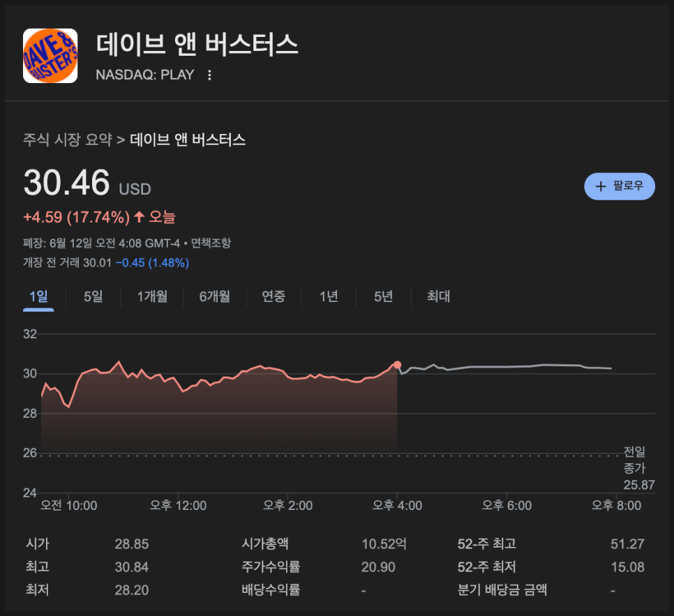Switch to the 6개월 chart tab
The width and height of the screenshot is (674, 616).
click(215, 296)
